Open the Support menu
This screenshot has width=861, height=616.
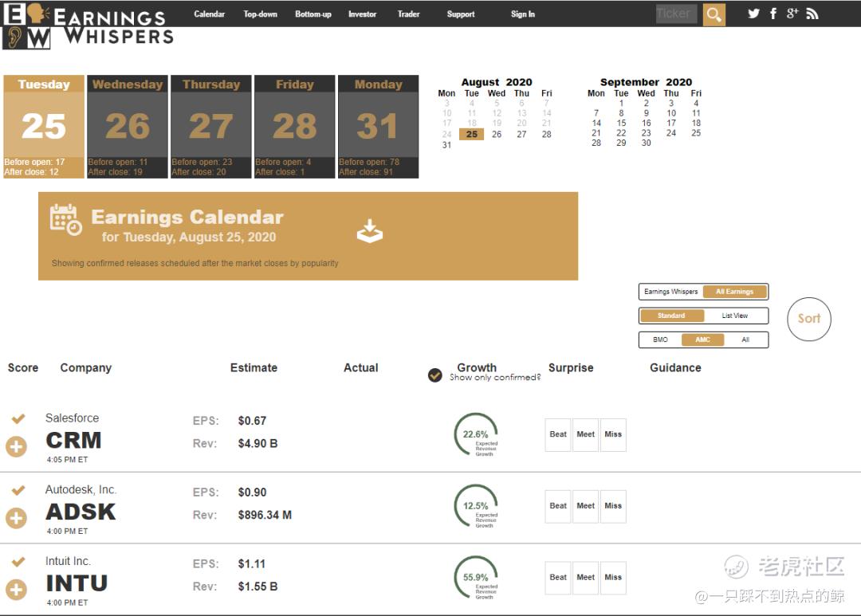coord(461,14)
